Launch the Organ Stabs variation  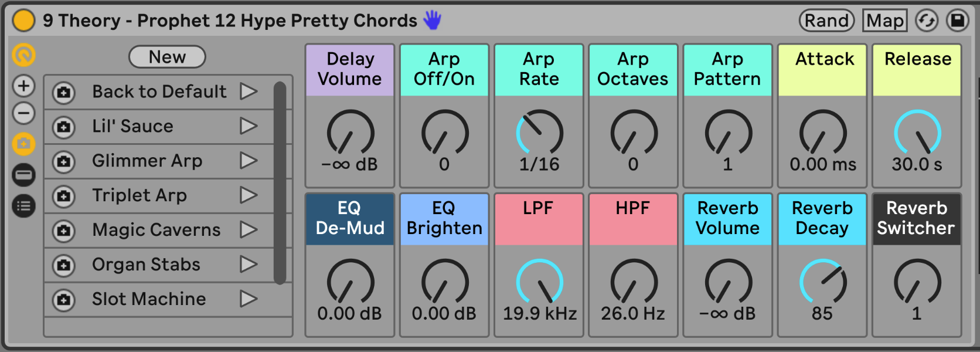[x=249, y=265]
